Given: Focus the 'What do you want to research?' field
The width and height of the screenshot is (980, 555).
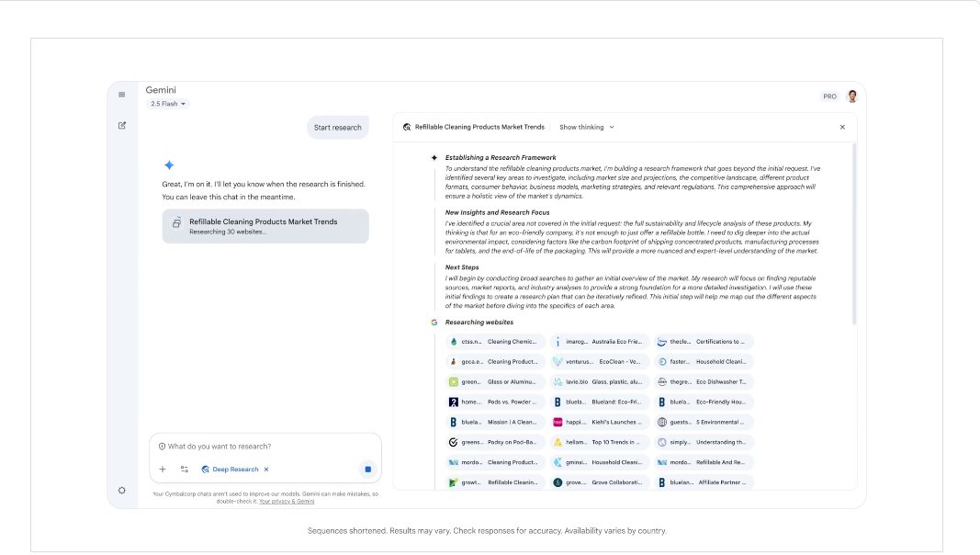Looking at the screenshot, I should click(265, 447).
